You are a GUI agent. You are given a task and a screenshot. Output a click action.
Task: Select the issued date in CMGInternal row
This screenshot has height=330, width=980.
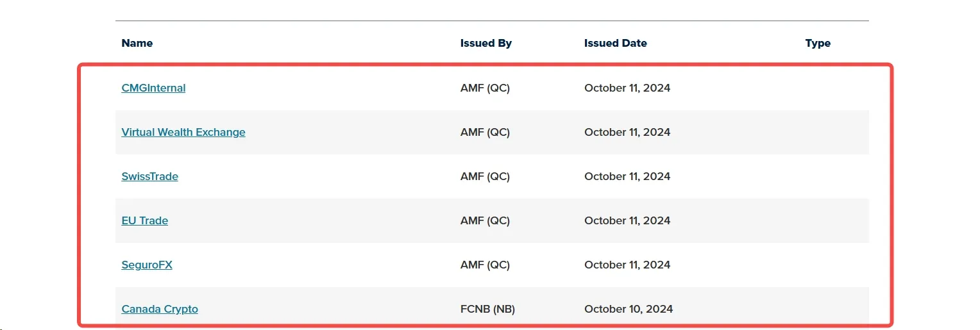627,88
